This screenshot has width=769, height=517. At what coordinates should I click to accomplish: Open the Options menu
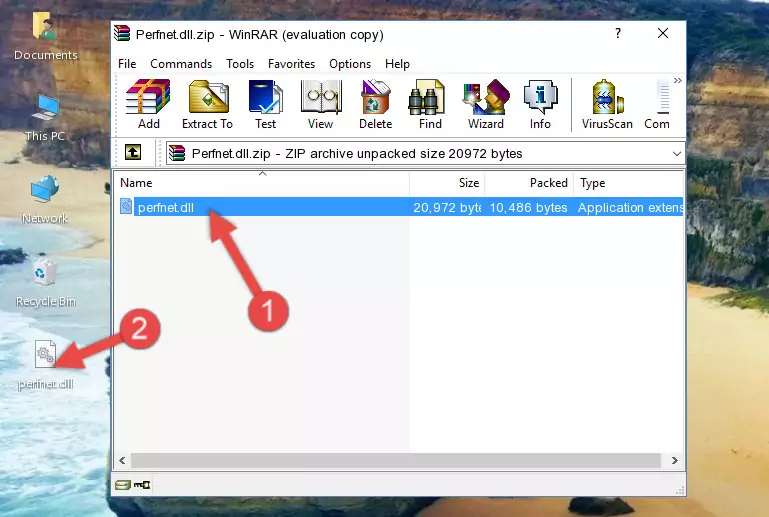coord(350,64)
